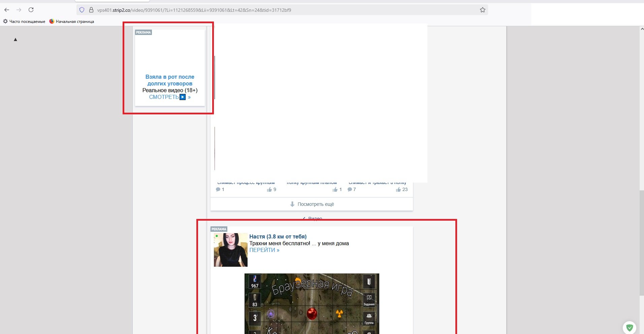Open the Начальная страница bookmark
The width and height of the screenshot is (644, 334).
tap(72, 22)
